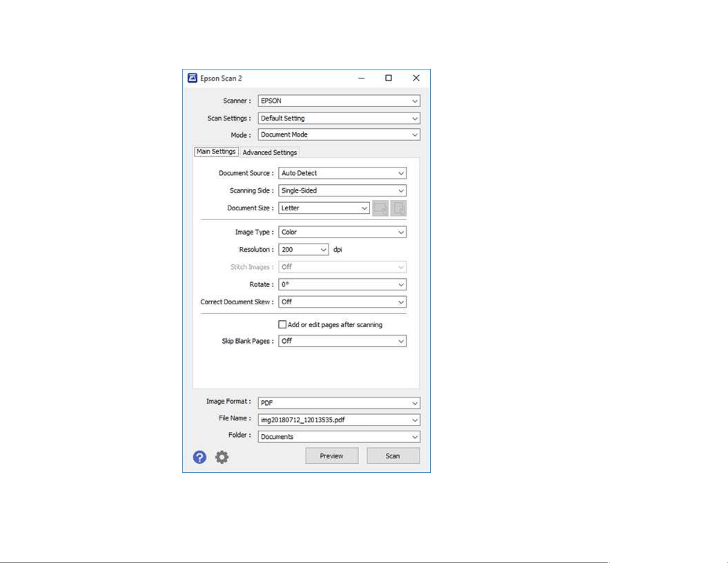728x563 pixels.
Task: Maximize the Epson Scan 2 window
Action: [389, 78]
